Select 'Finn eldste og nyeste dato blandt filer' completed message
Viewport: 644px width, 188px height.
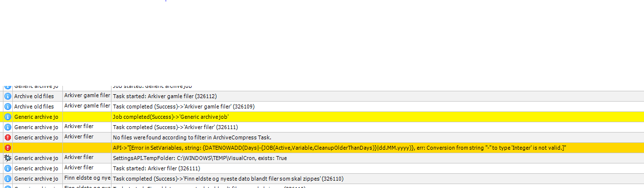pos(228,179)
